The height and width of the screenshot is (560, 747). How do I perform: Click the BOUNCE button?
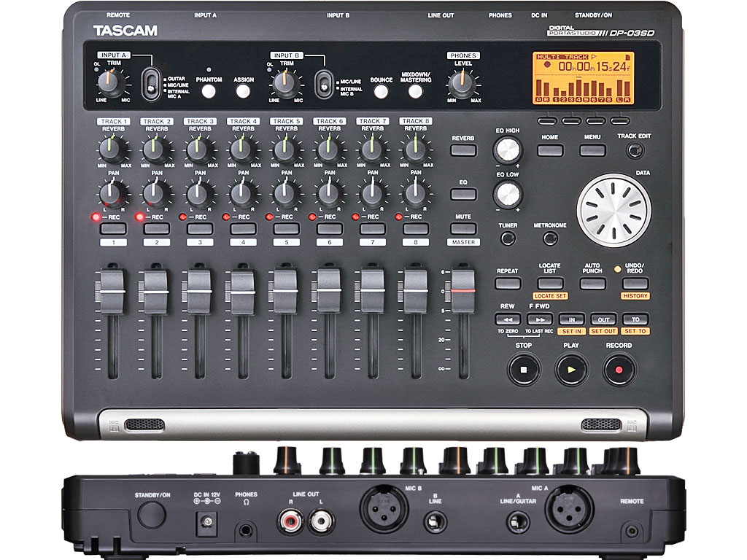pyautogui.click(x=381, y=91)
